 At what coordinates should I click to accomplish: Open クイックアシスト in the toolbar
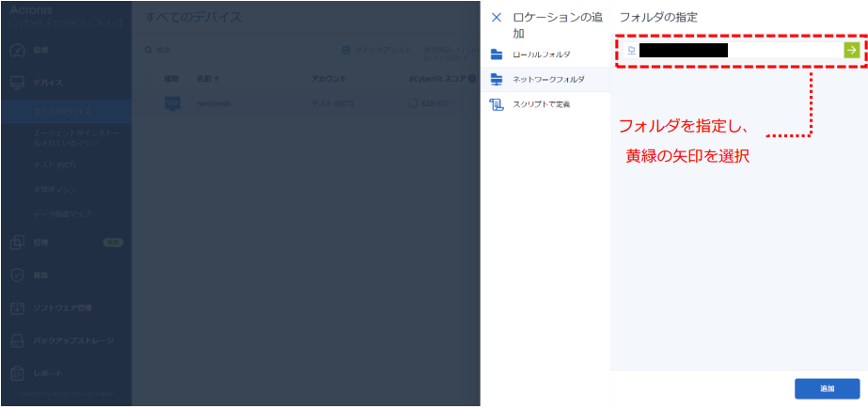(x=377, y=49)
